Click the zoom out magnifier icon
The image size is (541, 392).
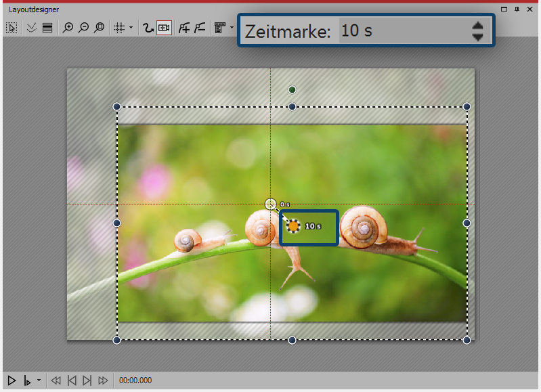[x=83, y=28]
